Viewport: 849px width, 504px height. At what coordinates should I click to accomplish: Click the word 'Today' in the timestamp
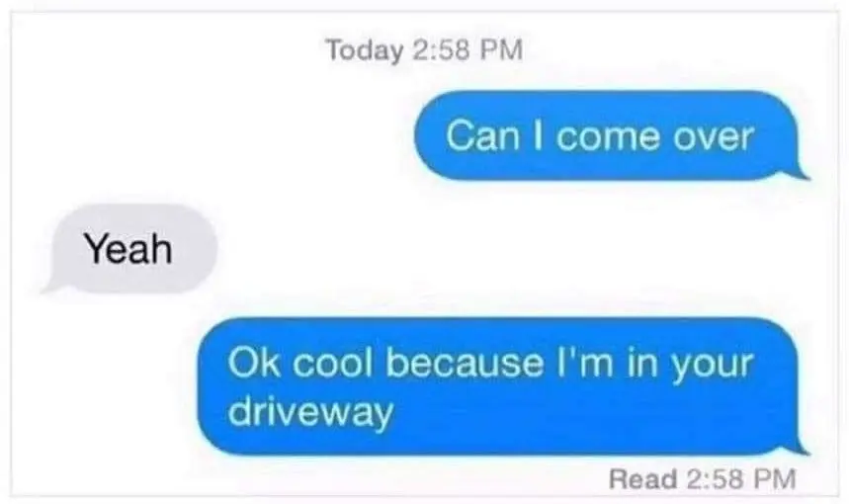[365, 50]
